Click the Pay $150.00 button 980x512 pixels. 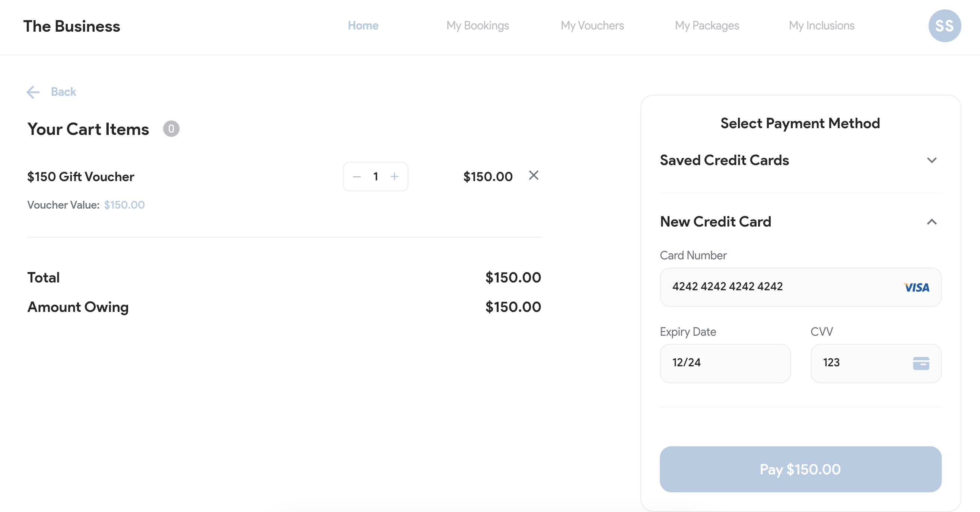pyautogui.click(x=801, y=470)
